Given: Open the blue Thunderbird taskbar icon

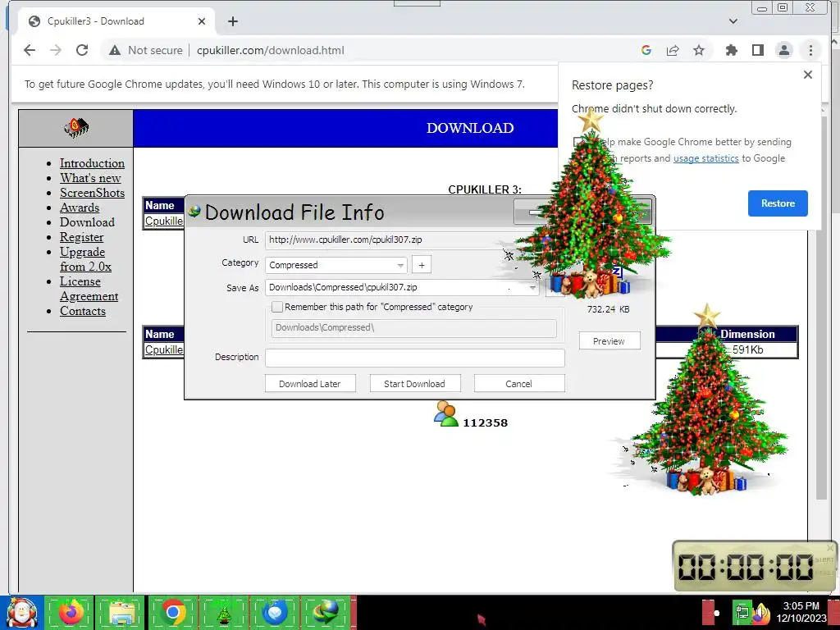Looking at the screenshot, I should pos(275,613).
